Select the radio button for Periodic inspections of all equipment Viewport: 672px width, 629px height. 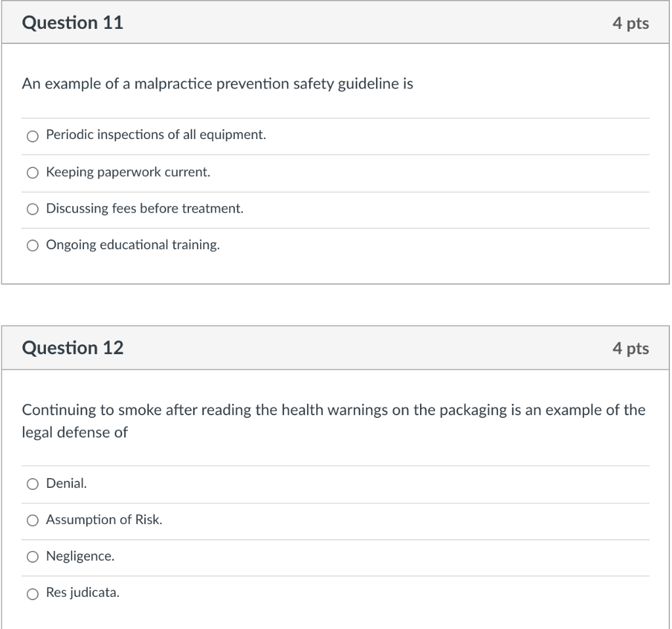pyautogui.click(x=32, y=136)
